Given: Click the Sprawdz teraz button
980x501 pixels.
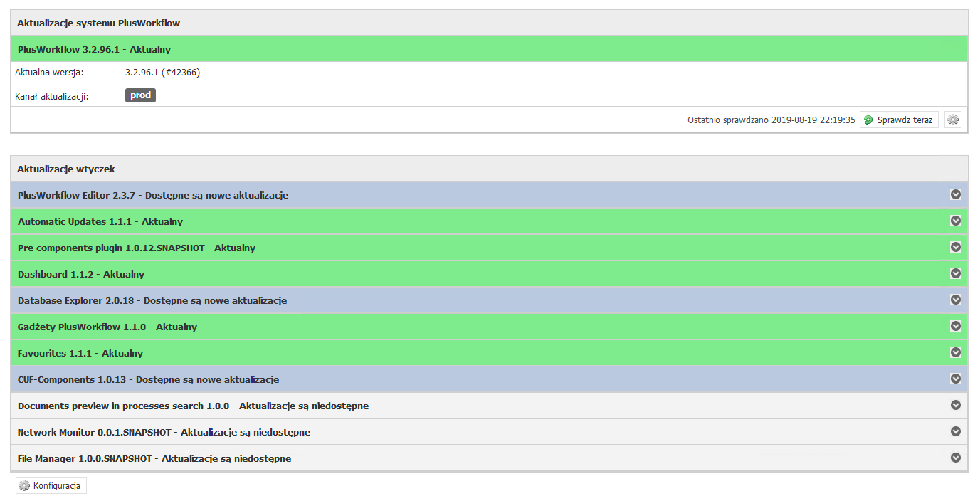Looking at the screenshot, I should coord(899,120).
